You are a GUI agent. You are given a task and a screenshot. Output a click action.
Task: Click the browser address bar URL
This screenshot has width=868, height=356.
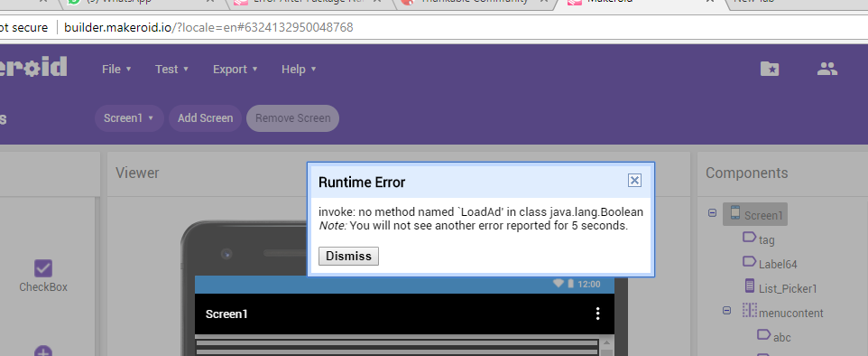208,27
